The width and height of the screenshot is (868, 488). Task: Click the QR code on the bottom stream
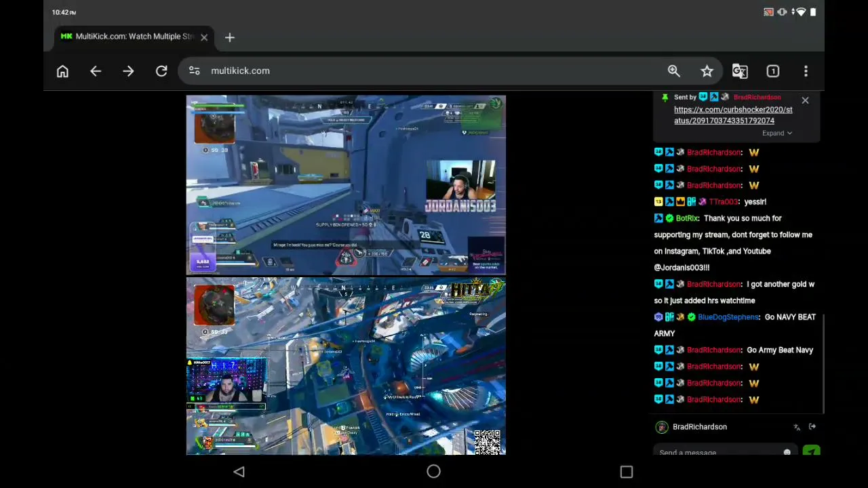click(x=488, y=441)
